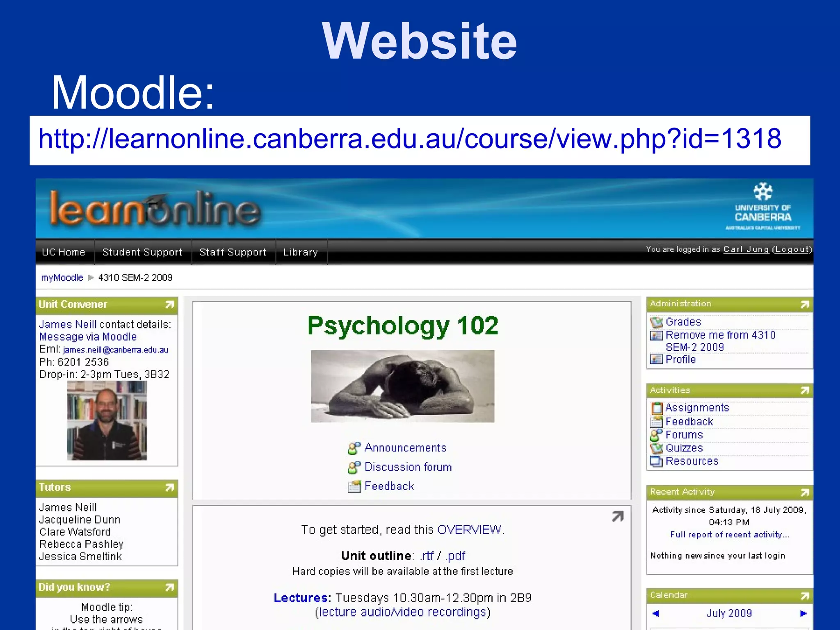Click the Carl Jung user name link
This screenshot has height=630, width=840.
[x=746, y=249]
